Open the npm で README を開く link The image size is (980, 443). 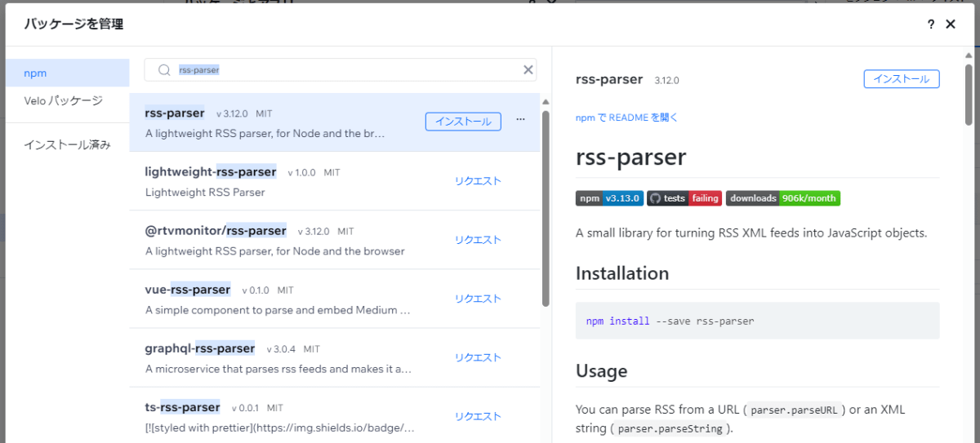[x=626, y=117]
